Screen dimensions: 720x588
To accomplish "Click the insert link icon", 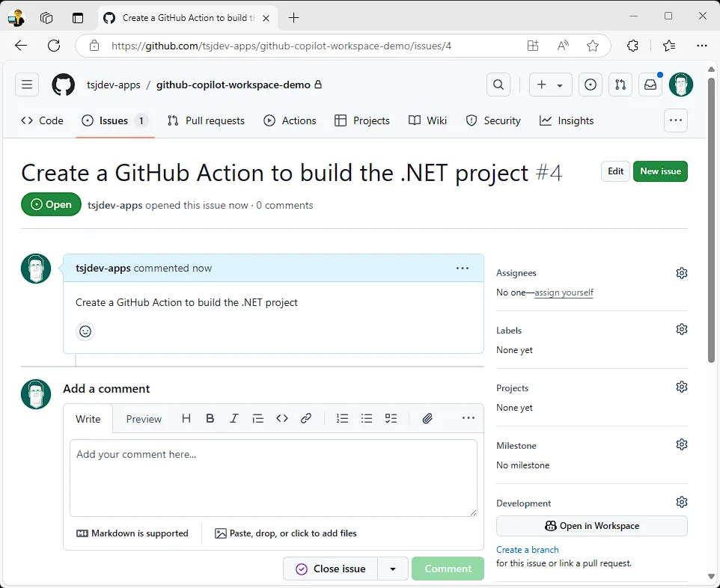I will (306, 419).
